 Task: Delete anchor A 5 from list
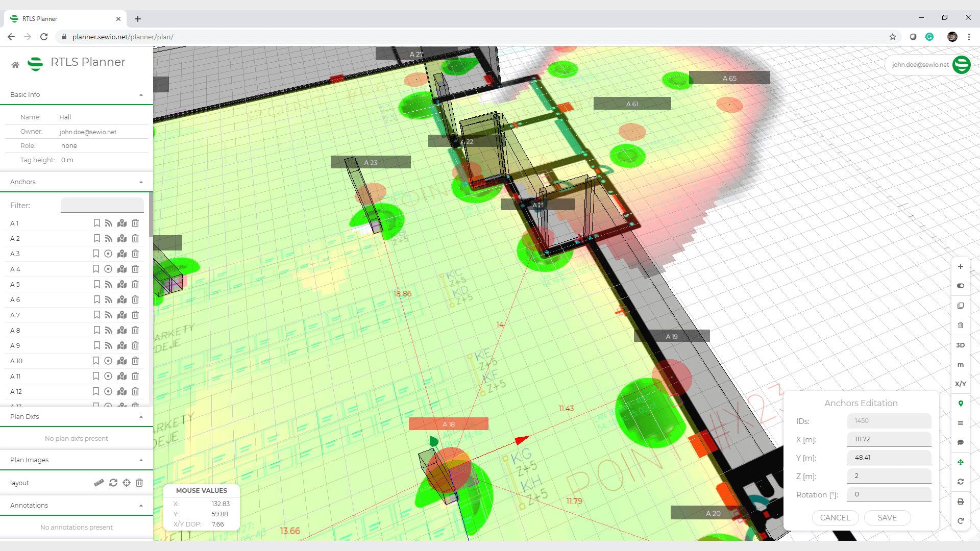[x=135, y=284]
